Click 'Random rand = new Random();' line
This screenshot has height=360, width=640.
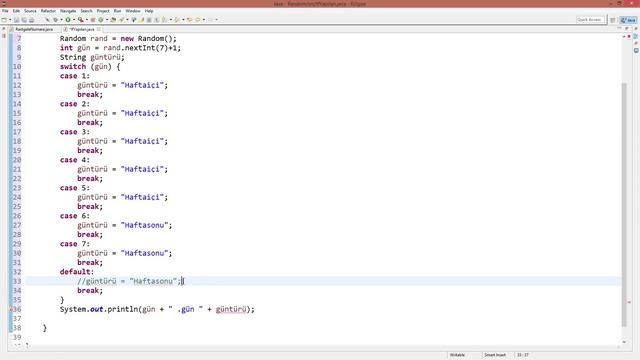coord(118,38)
